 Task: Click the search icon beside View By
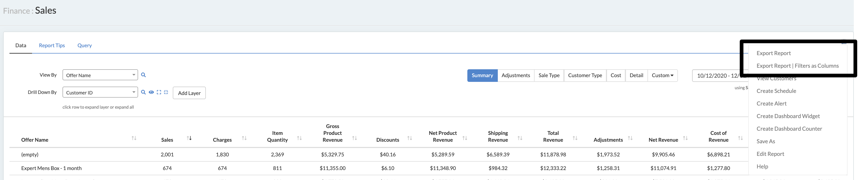[x=143, y=75]
